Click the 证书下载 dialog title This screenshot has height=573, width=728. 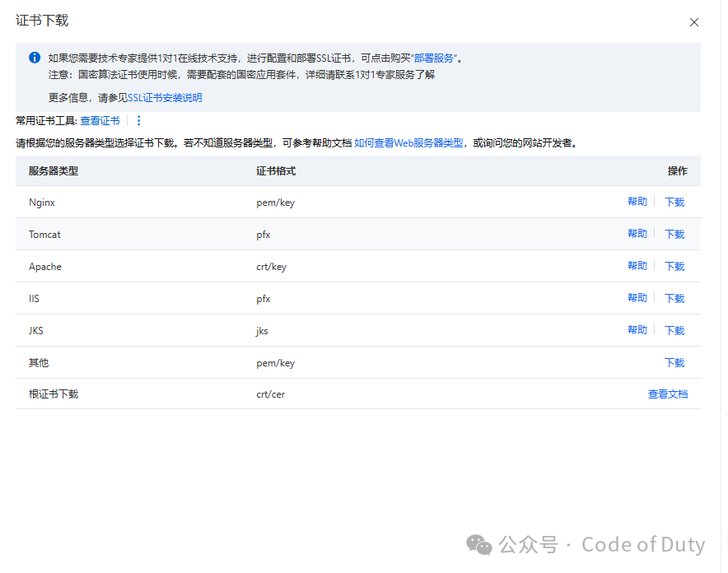[x=42, y=21]
